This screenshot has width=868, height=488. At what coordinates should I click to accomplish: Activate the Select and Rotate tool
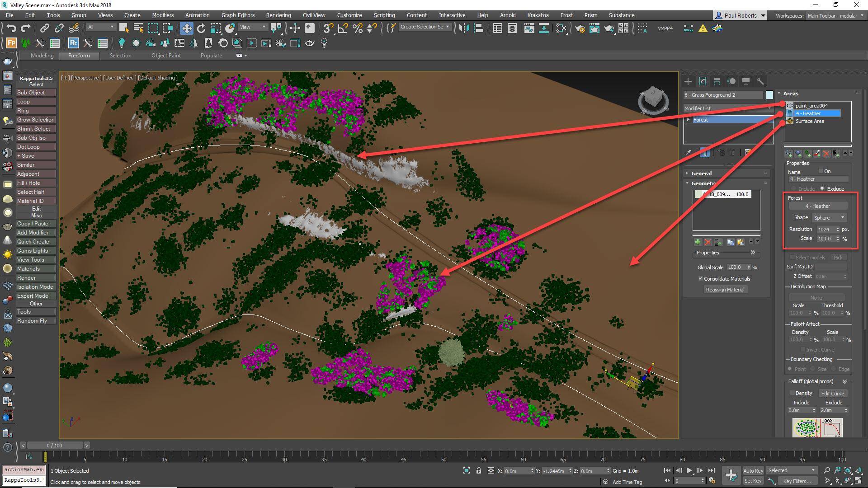pyautogui.click(x=200, y=28)
